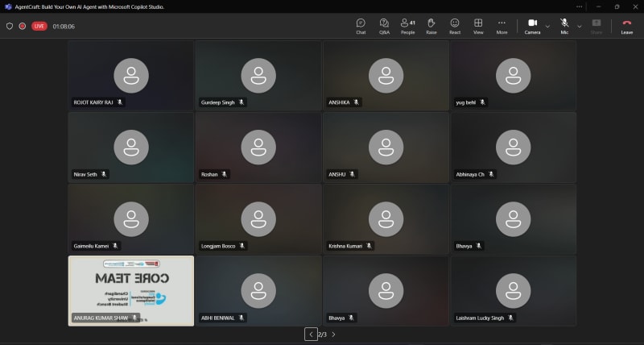Click muted mic icon beside Longjam Bosco
Screen dimensions: 644x345
[242, 246]
